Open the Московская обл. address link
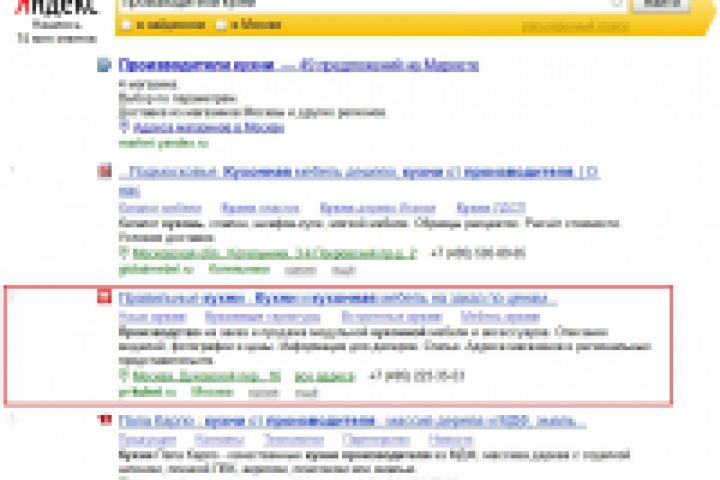 (x=275, y=253)
